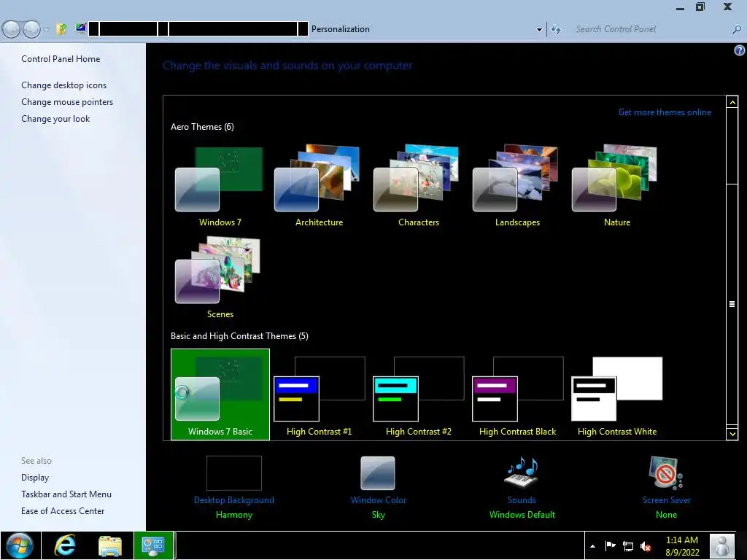
Task: Open the Screen Saver icon
Action: pos(665,472)
